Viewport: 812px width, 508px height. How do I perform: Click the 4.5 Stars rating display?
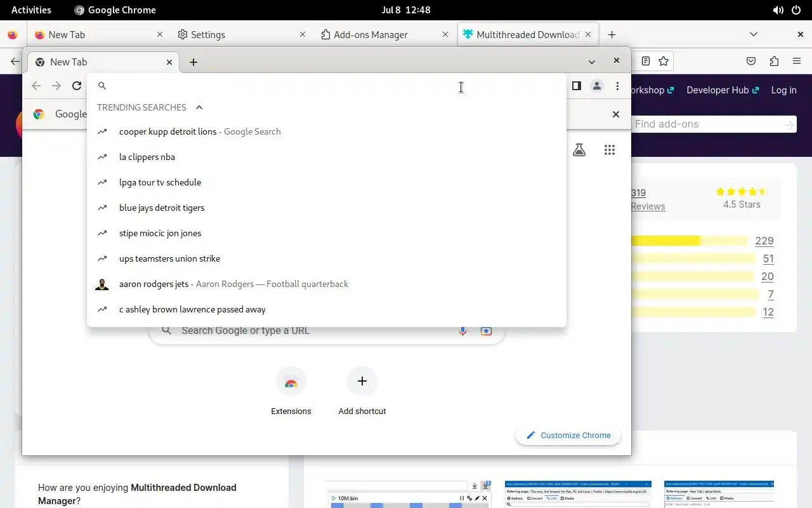(x=742, y=198)
